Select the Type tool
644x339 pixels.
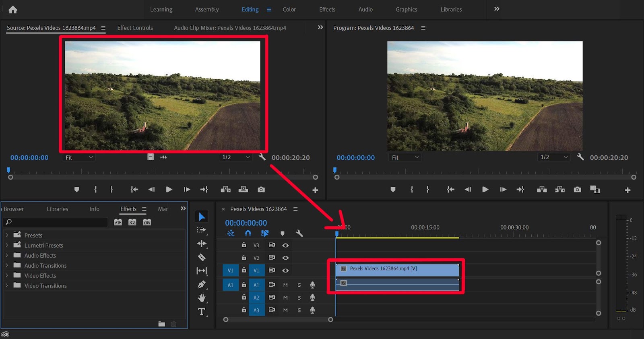click(x=202, y=311)
